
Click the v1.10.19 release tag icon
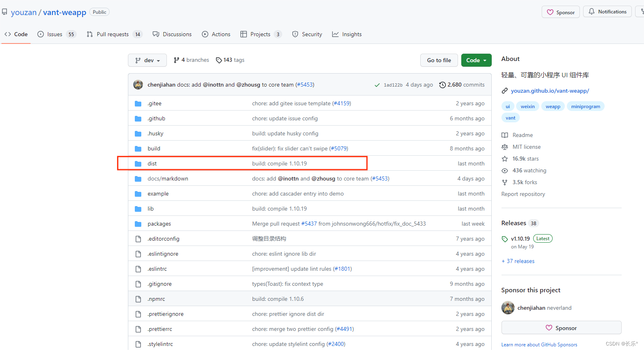pos(505,239)
